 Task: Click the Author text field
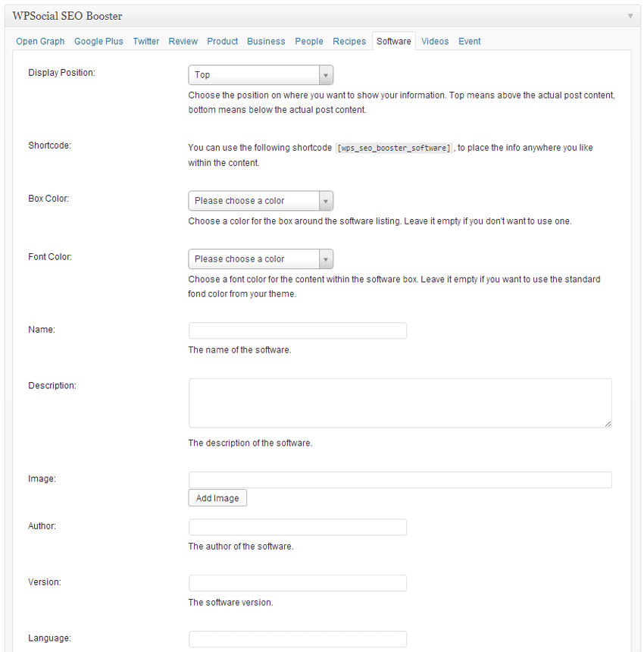297,527
